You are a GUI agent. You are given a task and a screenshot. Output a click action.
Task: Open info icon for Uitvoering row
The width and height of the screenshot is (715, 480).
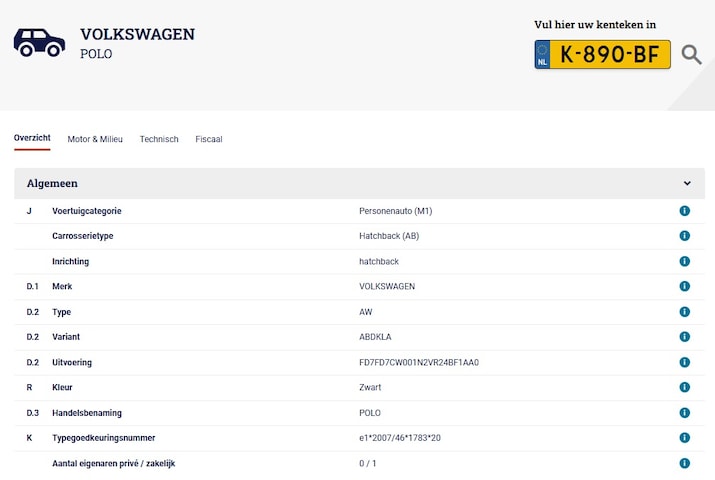tap(684, 362)
